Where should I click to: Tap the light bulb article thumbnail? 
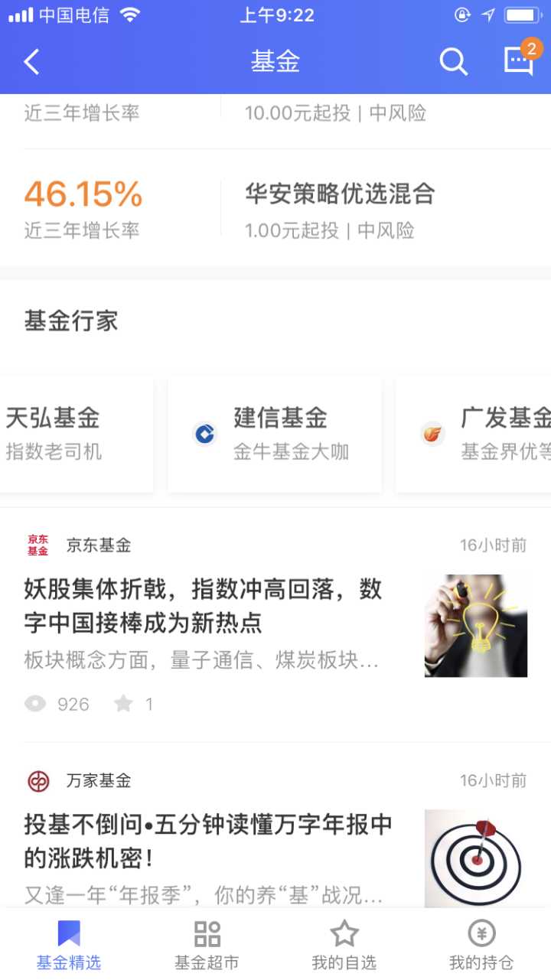[x=476, y=626]
